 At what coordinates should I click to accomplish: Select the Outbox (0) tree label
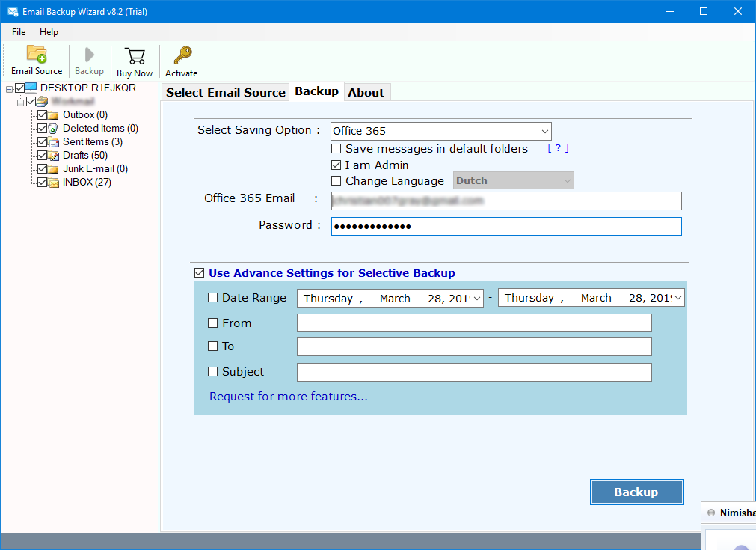[85, 114]
